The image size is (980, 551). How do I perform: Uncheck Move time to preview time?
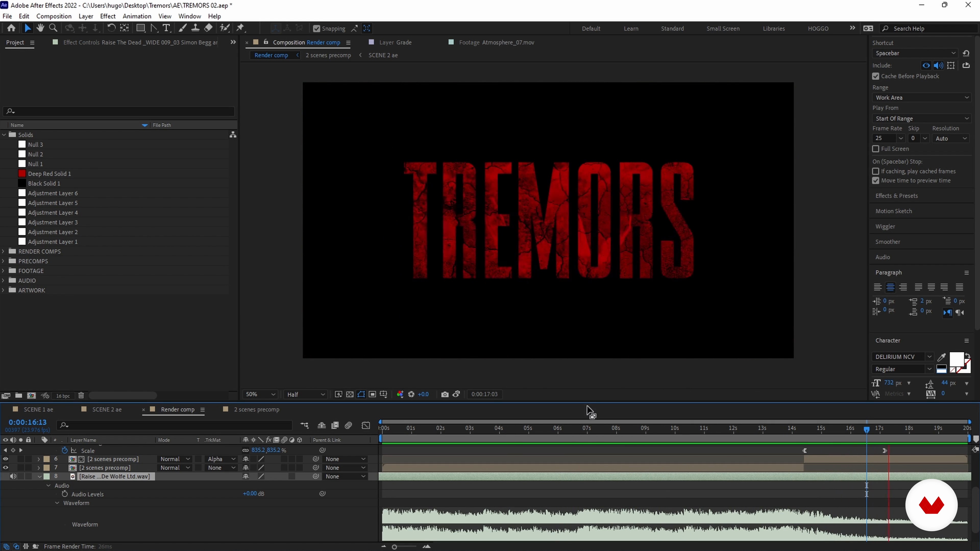tap(876, 181)
